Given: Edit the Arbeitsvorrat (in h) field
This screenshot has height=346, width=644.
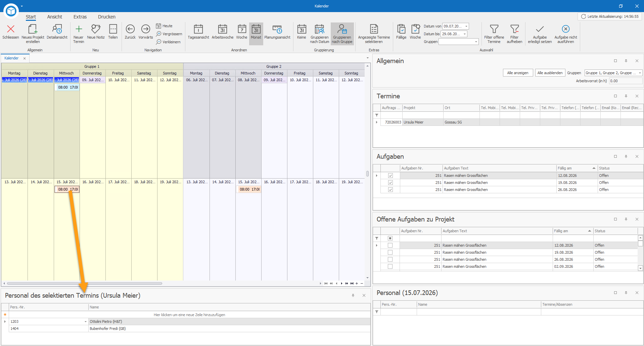Looking at the screenshot, I should (626, 81).
